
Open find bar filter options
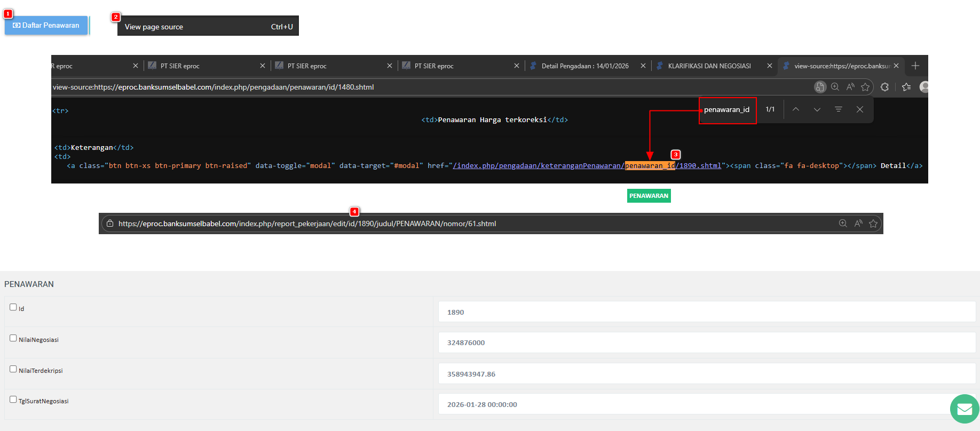pos(838,109)
